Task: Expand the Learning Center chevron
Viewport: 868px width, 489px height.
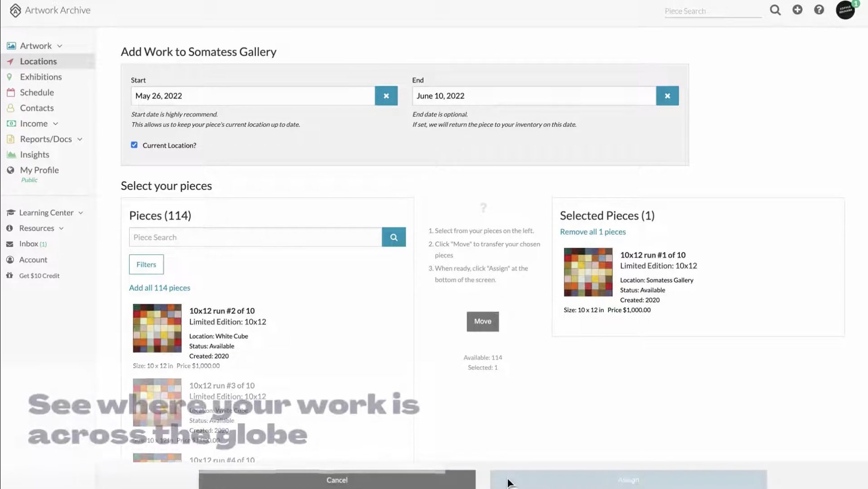Action: (81, 213)
